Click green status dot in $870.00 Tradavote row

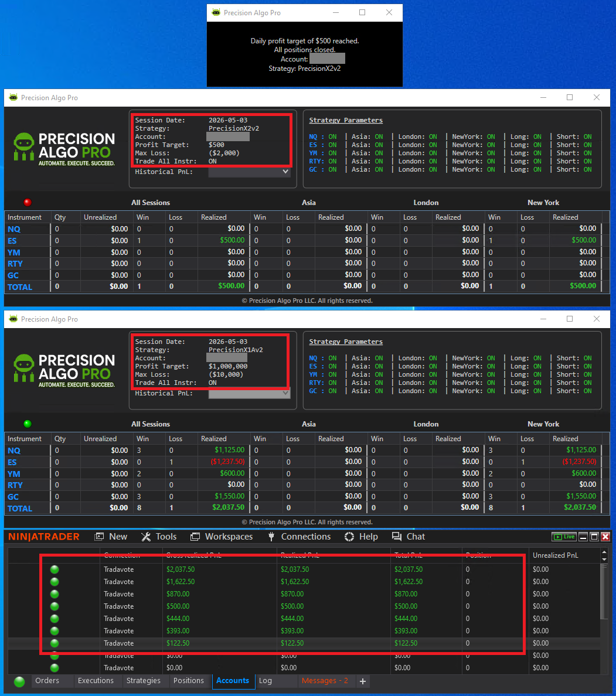(55, 594)
